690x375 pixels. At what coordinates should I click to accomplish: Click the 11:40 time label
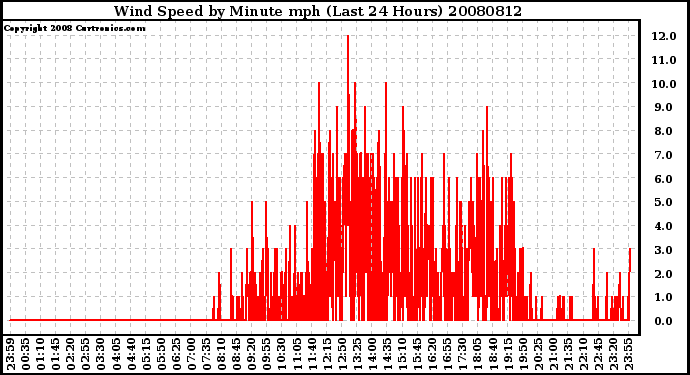(x=312, y=355)
